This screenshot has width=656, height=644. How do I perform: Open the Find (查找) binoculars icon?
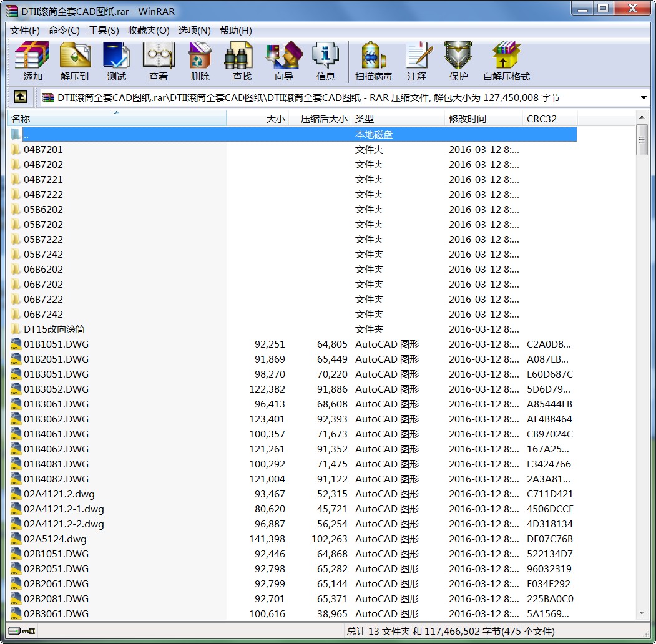point(242,61)
